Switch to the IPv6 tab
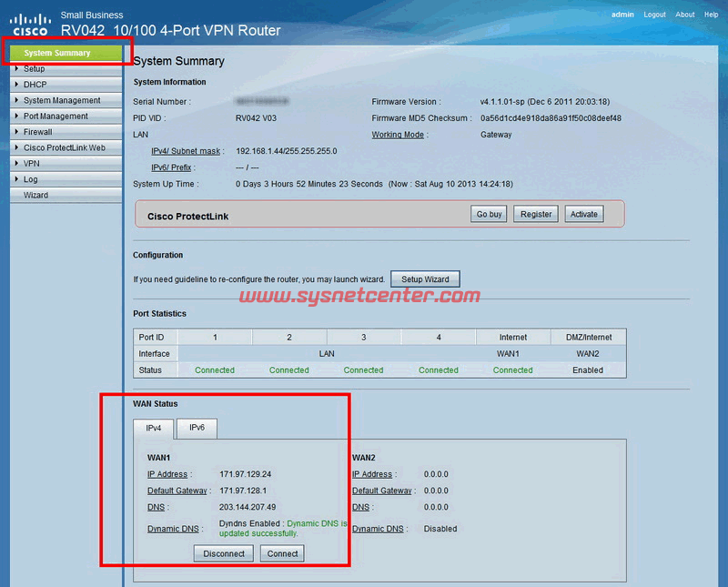 click(197, 427)
